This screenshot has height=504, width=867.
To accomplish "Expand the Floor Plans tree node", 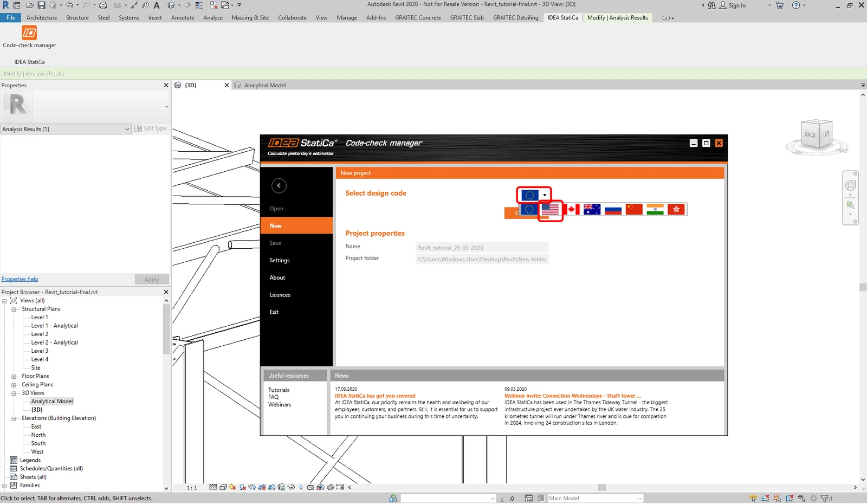I will [x=14, y=377].
